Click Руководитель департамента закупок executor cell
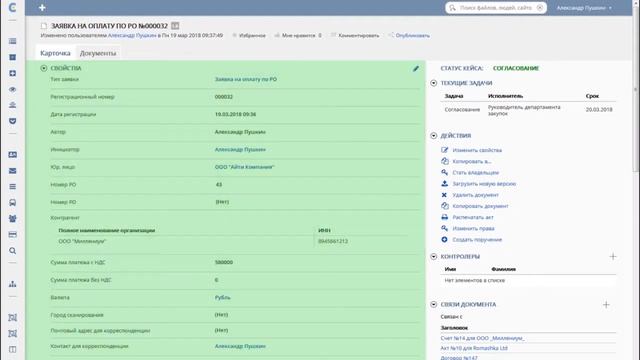This screenshot has width=640, height=360. pyautogui.click(x=524, y=110)
